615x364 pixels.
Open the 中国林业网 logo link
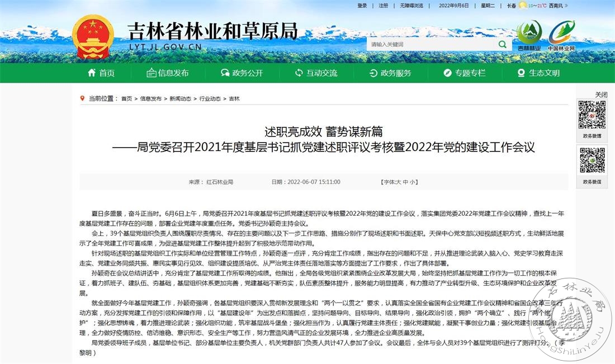pos(561,35)
